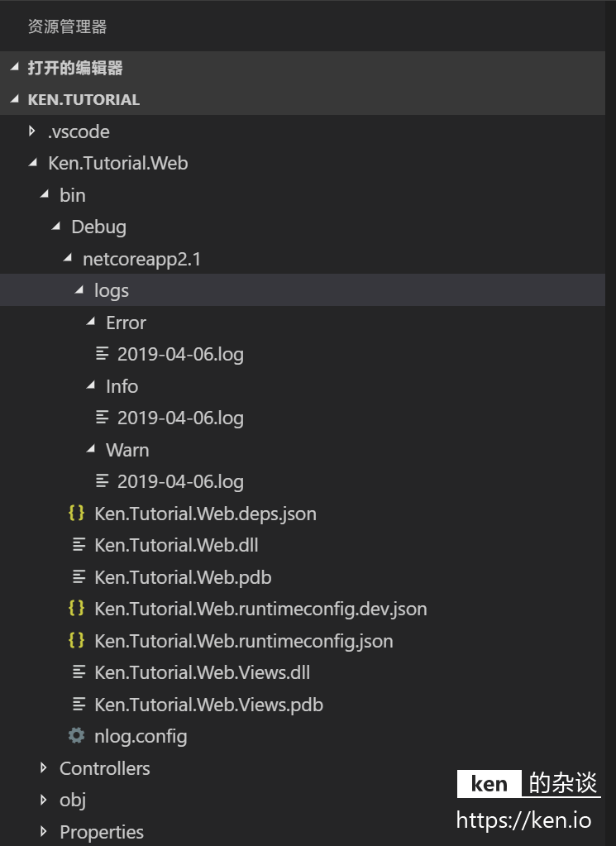Click the gear icon next to nlog.config
This screenshot has width=616, height=846.
(x=77, y=735)
